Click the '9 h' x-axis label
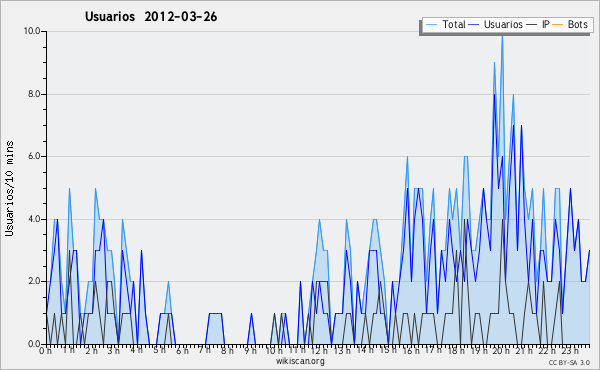 [x=250, y=351]
